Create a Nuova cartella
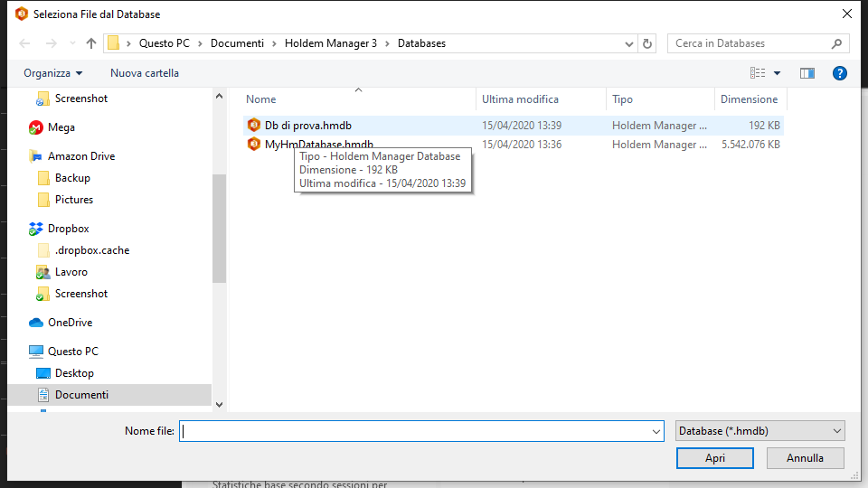 (145, 73)
